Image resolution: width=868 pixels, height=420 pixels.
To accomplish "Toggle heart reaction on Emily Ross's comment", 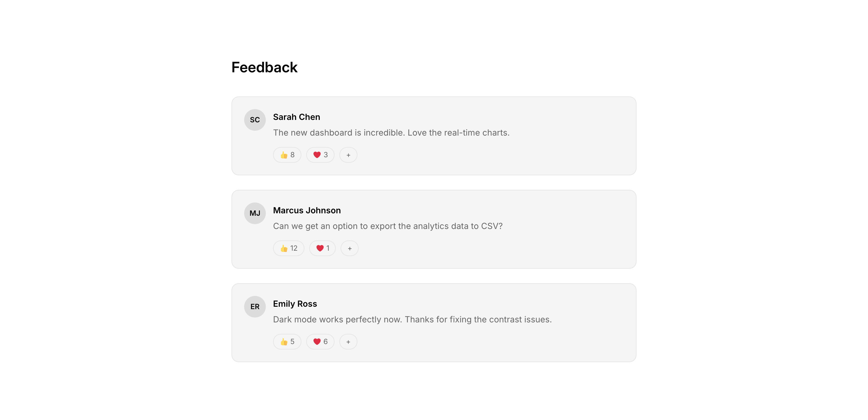I will click(x=320, y=342).
